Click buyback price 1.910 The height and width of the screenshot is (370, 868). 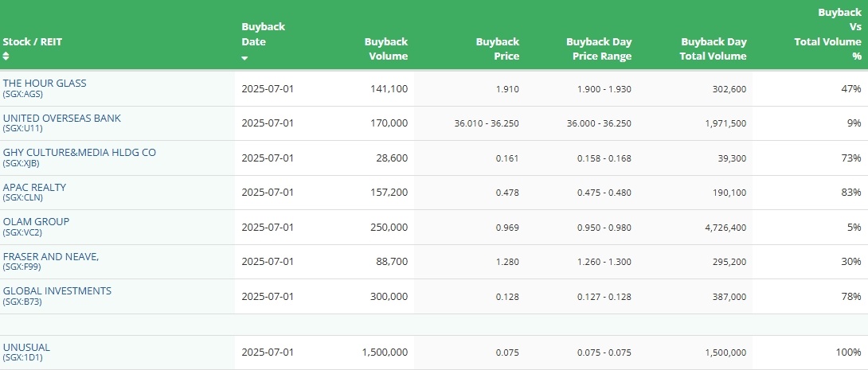point(509,89)
